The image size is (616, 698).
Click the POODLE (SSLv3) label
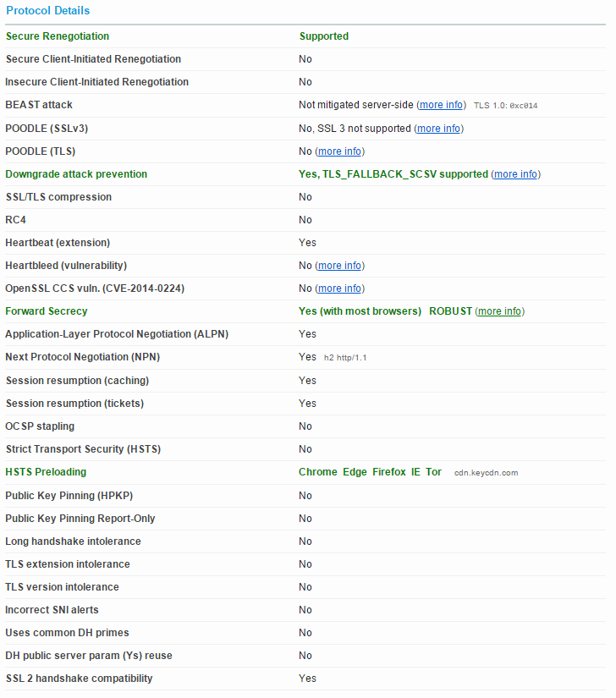coord(47,129)
